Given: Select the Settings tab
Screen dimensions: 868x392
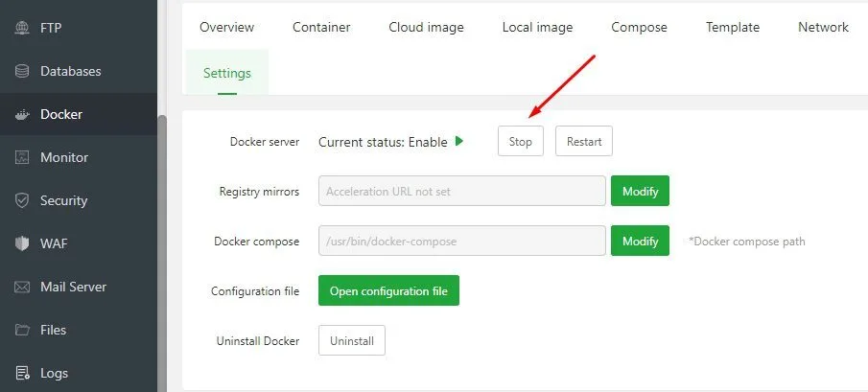Looking at the screenshot, I should 227,73.
